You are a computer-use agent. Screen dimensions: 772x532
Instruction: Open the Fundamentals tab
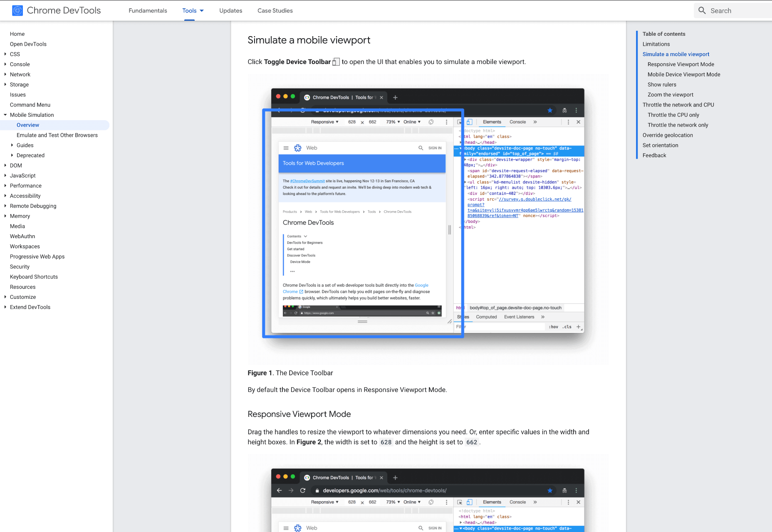(148, 10)
